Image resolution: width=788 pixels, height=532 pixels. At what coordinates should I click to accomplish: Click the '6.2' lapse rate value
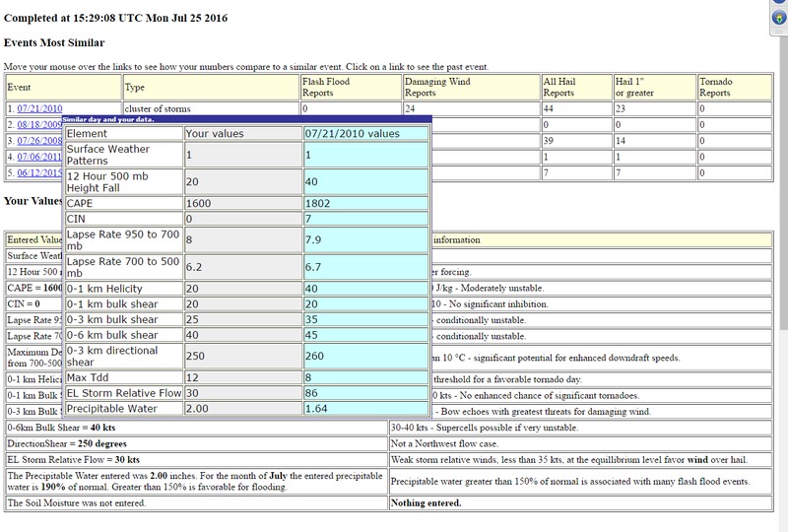coord(242,267)
